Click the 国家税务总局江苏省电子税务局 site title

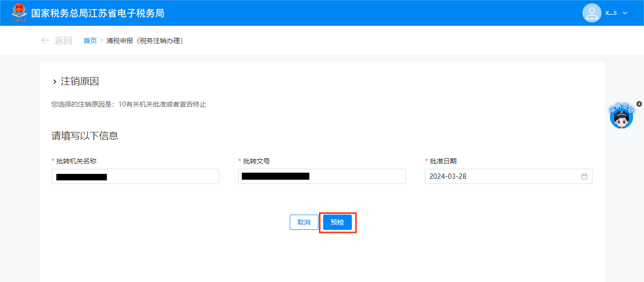point(98,13)
